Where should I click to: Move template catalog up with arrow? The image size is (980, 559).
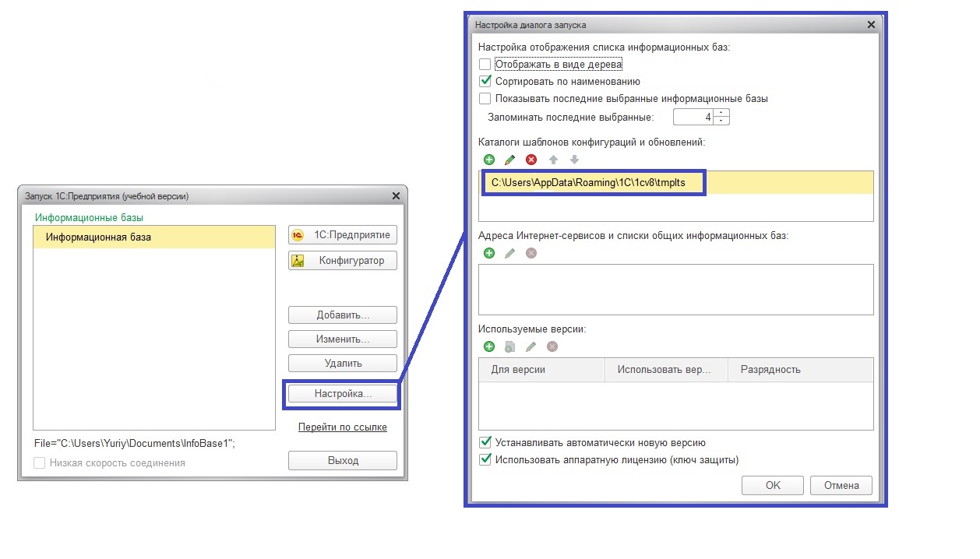pos(553,160)
